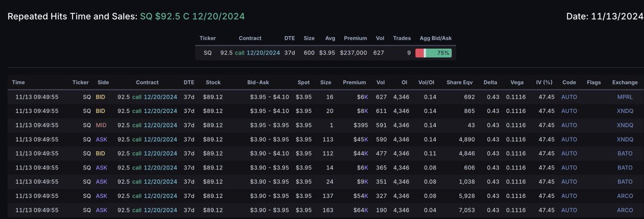Click the summary contract date 12/20/2024
Image resolution: width=644 pixels, height=219 pixels.
[263, 53]
